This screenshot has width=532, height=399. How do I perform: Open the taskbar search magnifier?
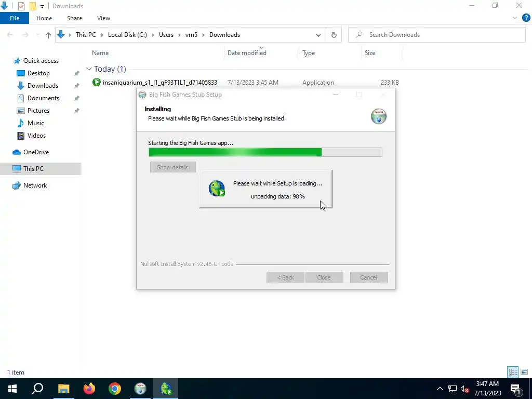[x=37, y=389]
